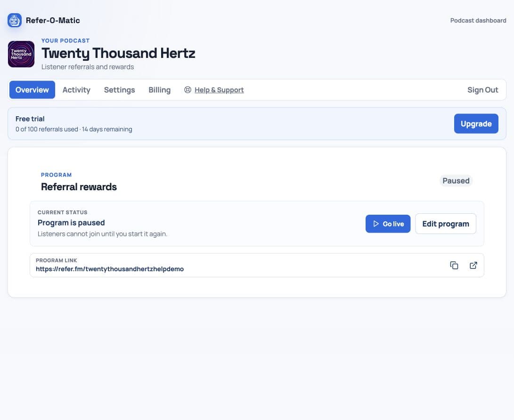514x420 pixels.
Task: Click the '0 of 100 referrals used' text
Action: point(47,129)
